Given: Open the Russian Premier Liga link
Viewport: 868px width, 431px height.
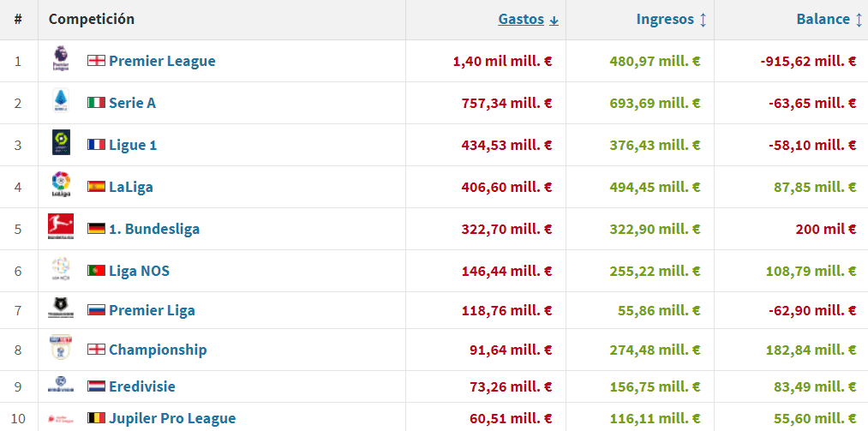Looking at the screenshot, I should 152,310.
